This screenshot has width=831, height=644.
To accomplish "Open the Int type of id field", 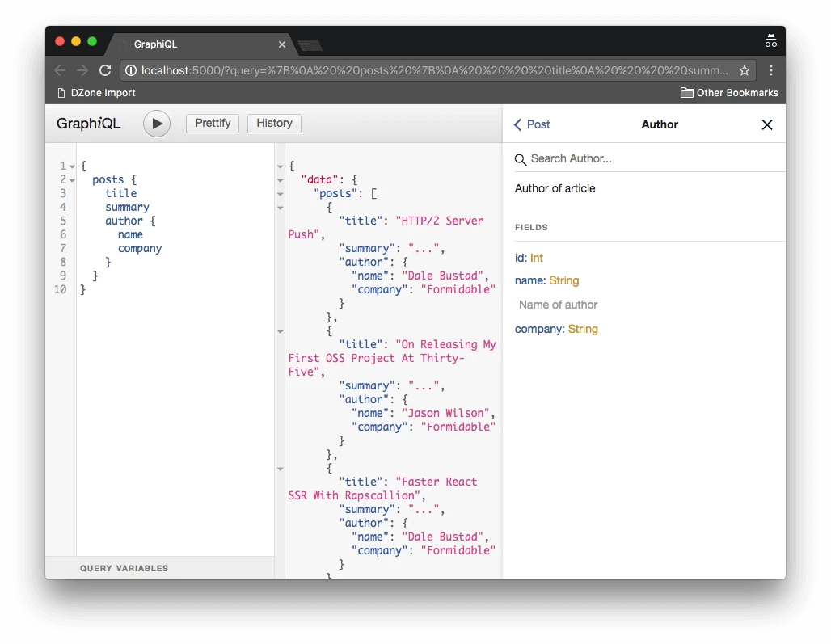I will point(536,258).
